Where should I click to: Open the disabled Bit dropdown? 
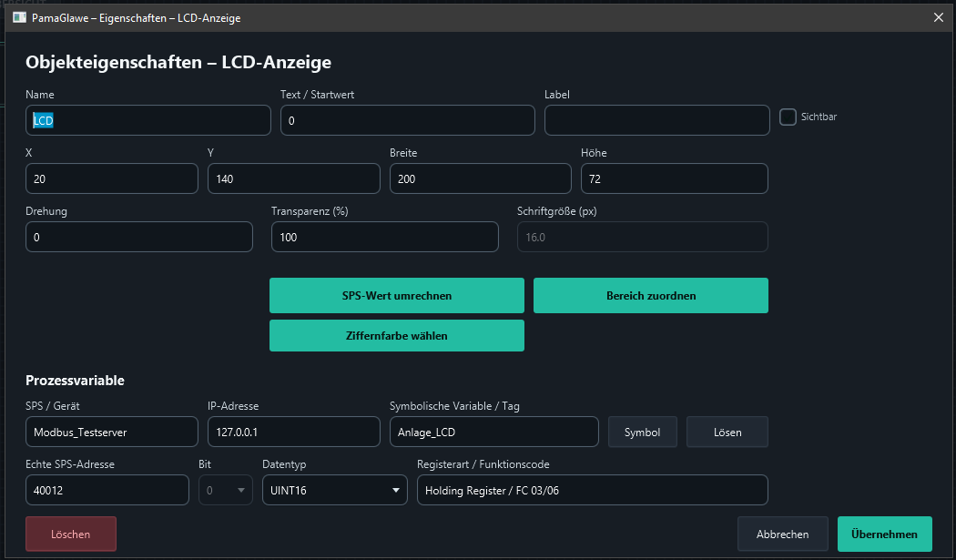226,491
